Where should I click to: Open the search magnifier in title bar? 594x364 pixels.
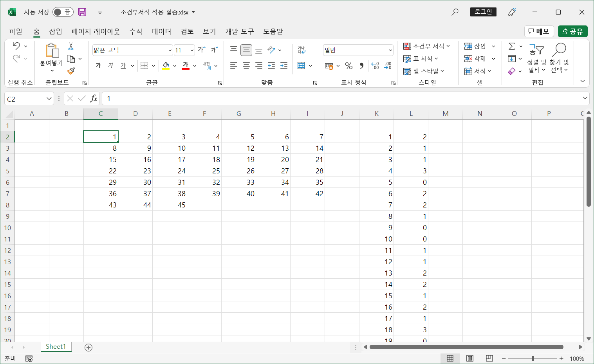(x=455, y=12)
